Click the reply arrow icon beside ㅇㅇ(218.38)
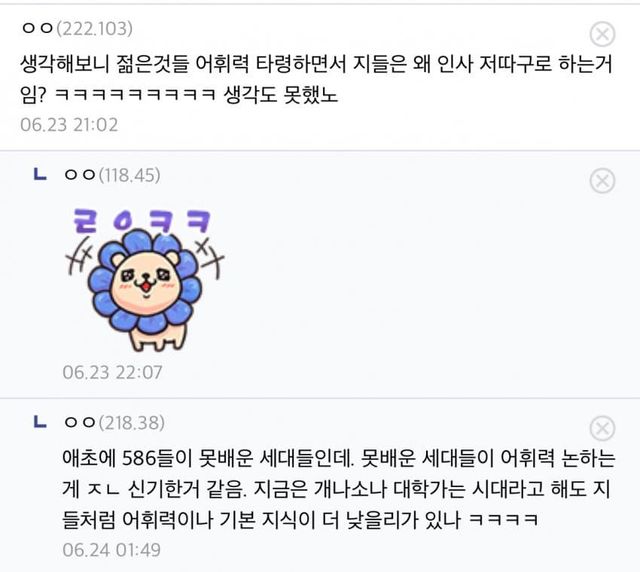Screen dimensions: 640x572 tap(40, 422)
